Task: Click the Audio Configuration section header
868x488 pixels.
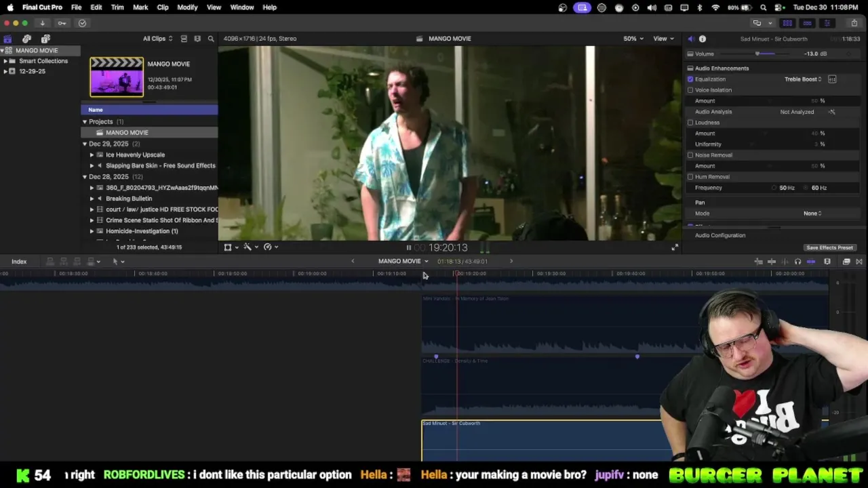Action: [x=720, y=236]
